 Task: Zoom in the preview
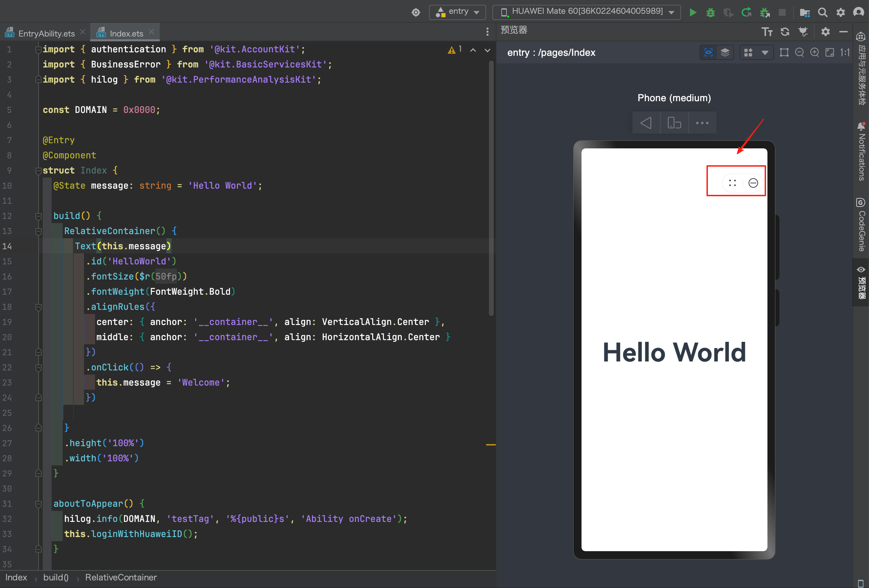[x=814, y=52]
